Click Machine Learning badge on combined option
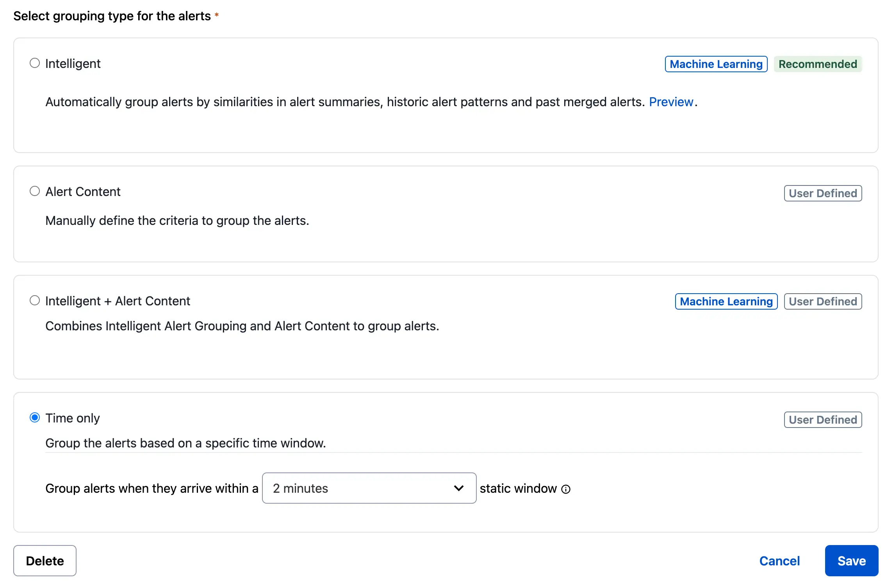 pyautogui.click(x=726, y=301)
